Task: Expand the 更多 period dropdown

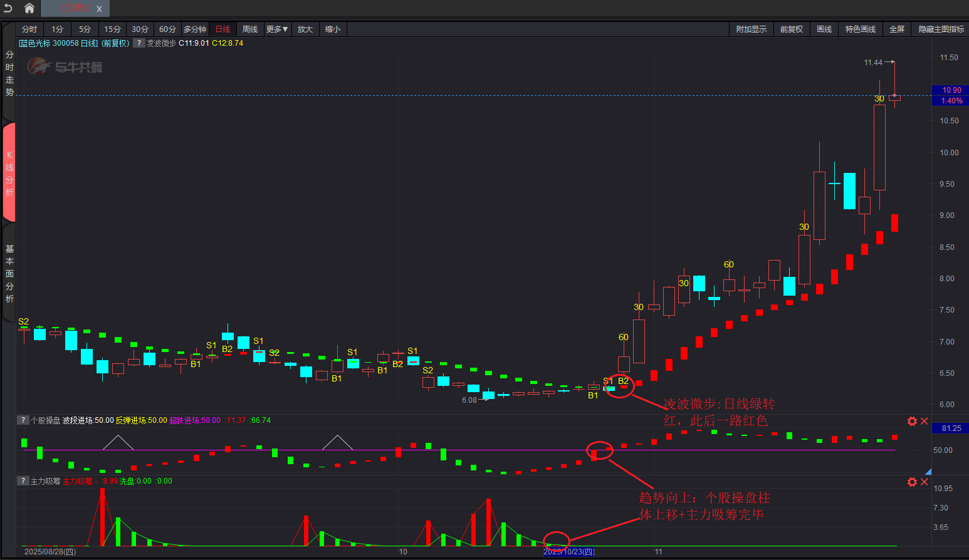Action: (277, 29)
